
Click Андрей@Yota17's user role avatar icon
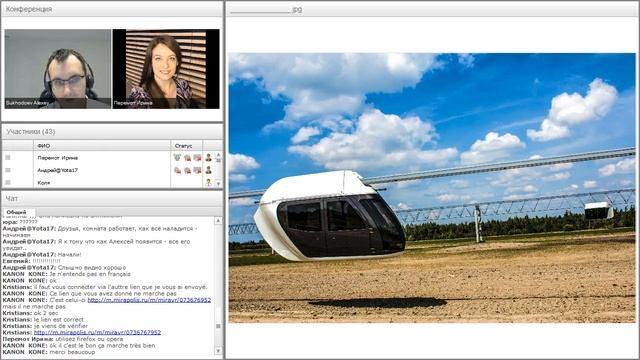coord(209,170)
